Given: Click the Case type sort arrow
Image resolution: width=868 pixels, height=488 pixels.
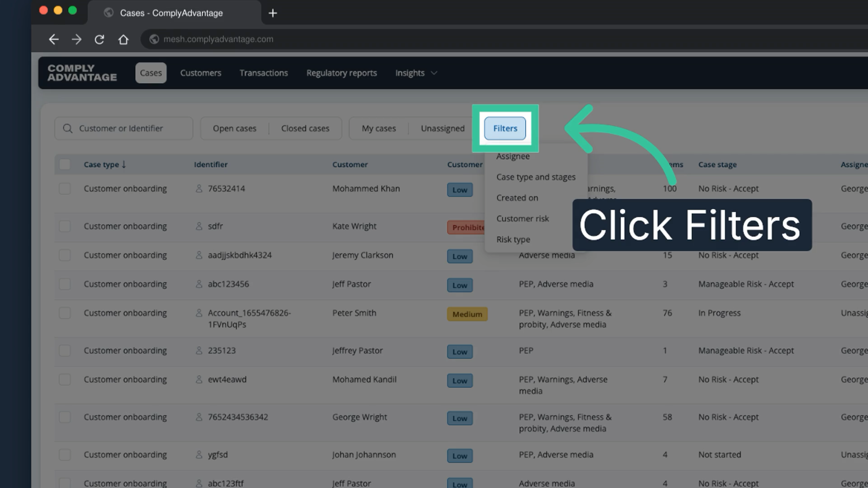Looking at the screenshot, I should coord(124,164).
